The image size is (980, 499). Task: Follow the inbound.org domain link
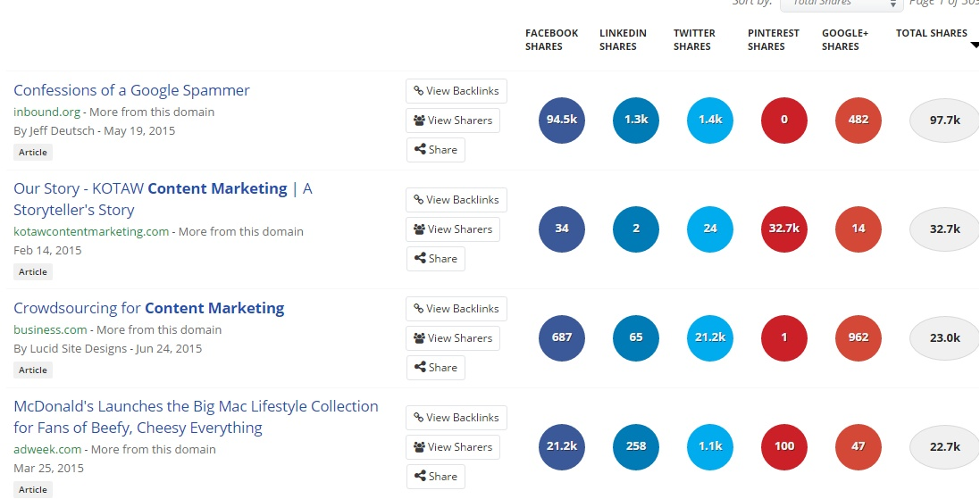pos(46,112)
